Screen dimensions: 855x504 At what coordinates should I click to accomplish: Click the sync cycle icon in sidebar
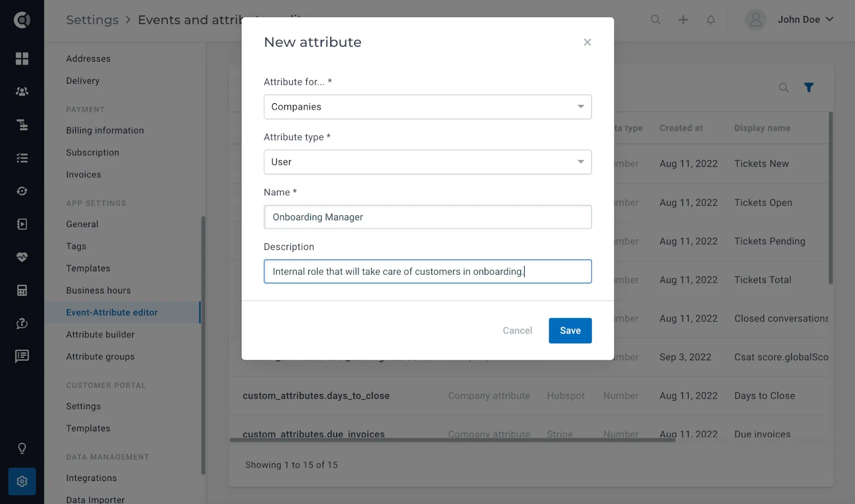[x=22, y=191]
